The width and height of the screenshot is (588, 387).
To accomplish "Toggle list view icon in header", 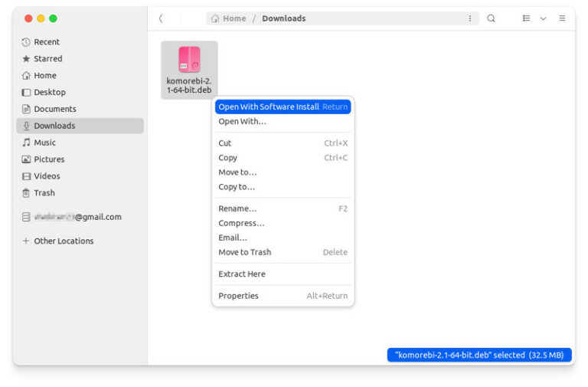I will tap(526, 18).
